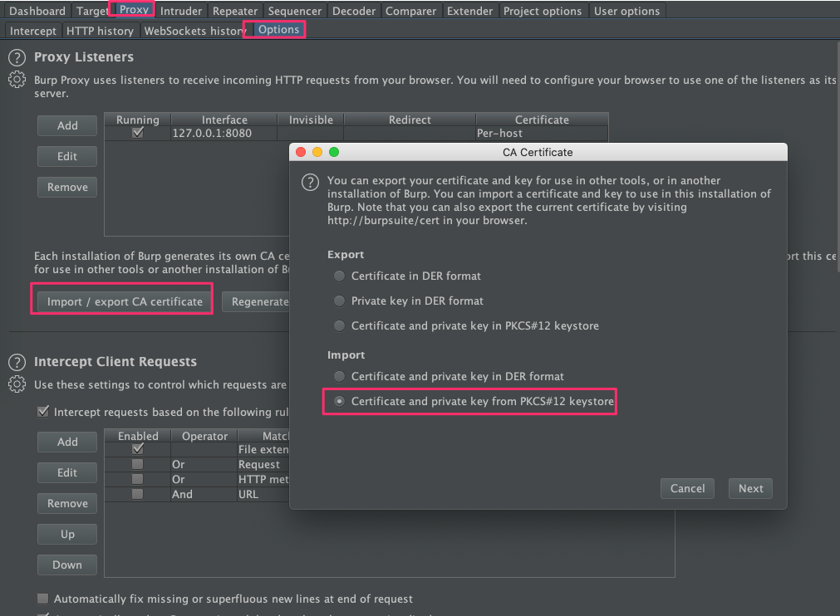The height and width of the screenshot is (616, 840).
Task: Open the Intruder tab
Action: (x=181, y=11)
